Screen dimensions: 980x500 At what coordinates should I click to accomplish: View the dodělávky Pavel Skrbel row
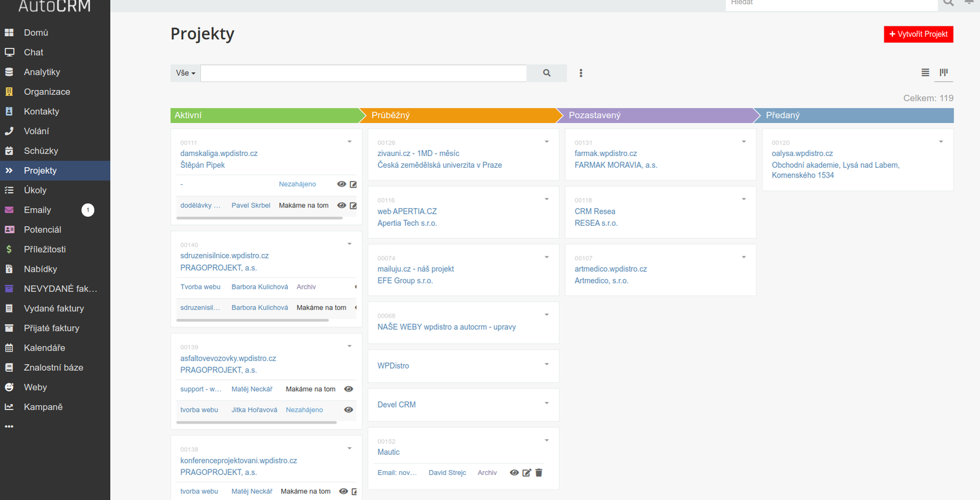pos(342,206)
